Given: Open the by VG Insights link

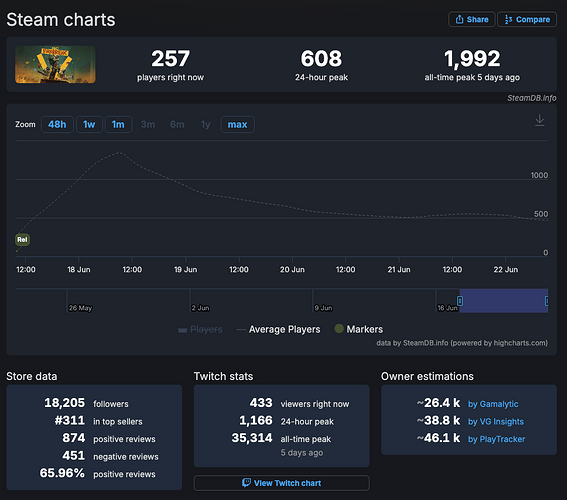Looking at the screenshot, I should click(496, 422).
